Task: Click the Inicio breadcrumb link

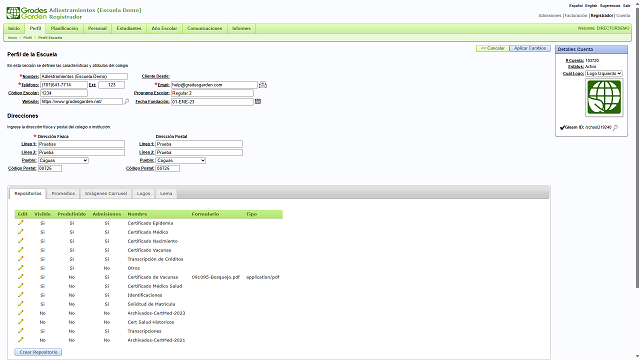Action: [x=13, y=38]
